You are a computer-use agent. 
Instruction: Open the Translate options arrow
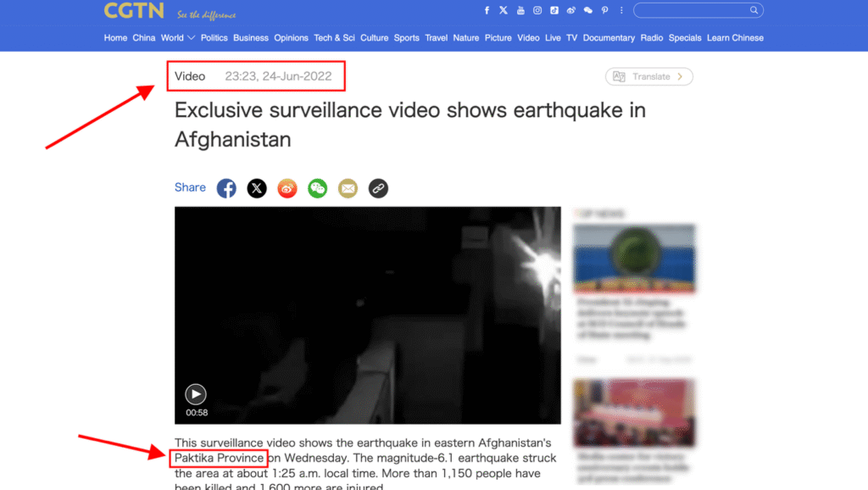coord(680,76)
